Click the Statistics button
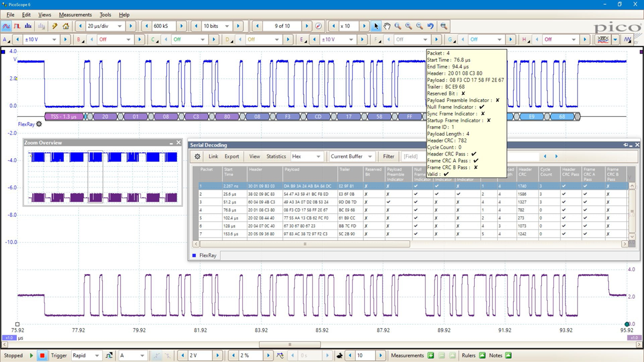This screenshot has height=362, width=644. pyautogui.click(x=276, y=157)
